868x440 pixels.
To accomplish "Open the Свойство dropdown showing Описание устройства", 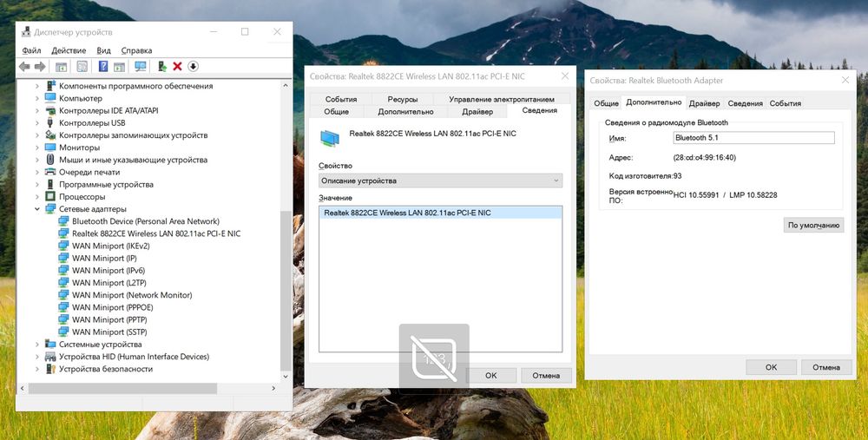I will tap(441, 181).
